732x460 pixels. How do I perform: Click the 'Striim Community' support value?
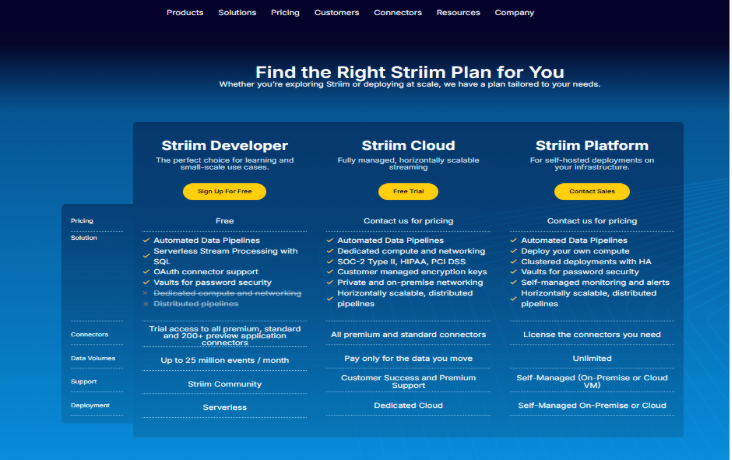(225, 384)
